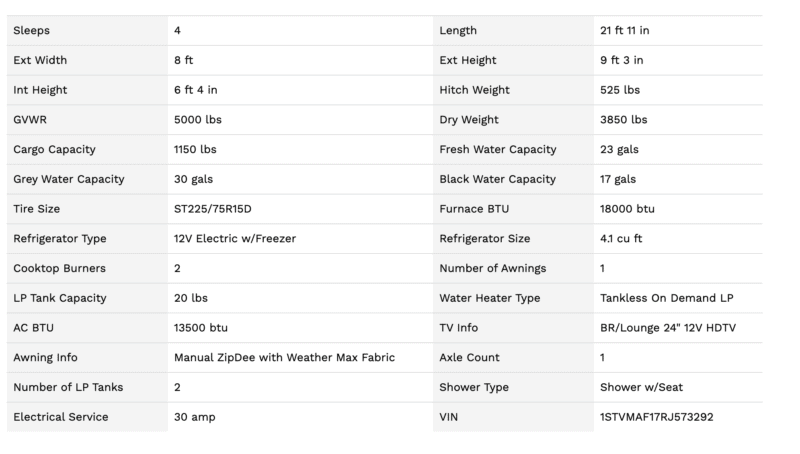Click Manual ZipDee with Weather Max Fabric

point(284,357)
